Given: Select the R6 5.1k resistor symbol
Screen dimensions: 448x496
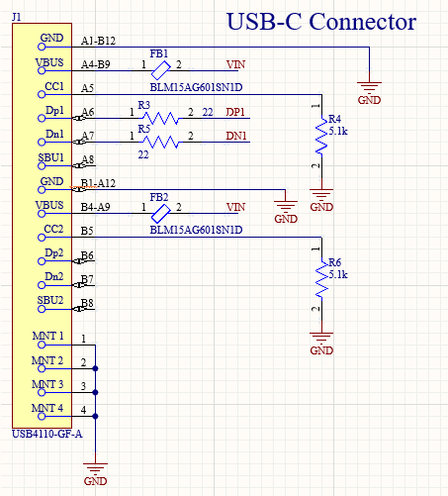Looking at the screenshot, I should 321,279.
